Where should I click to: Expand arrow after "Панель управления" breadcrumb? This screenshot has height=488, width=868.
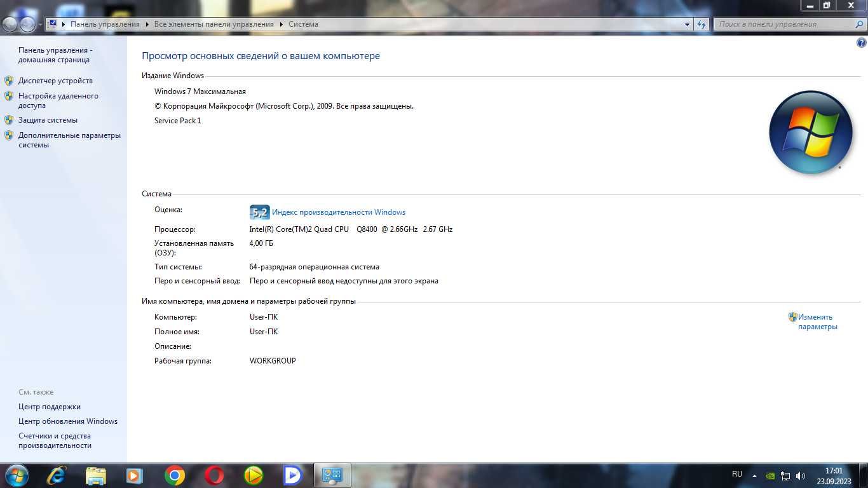(147, 24)
